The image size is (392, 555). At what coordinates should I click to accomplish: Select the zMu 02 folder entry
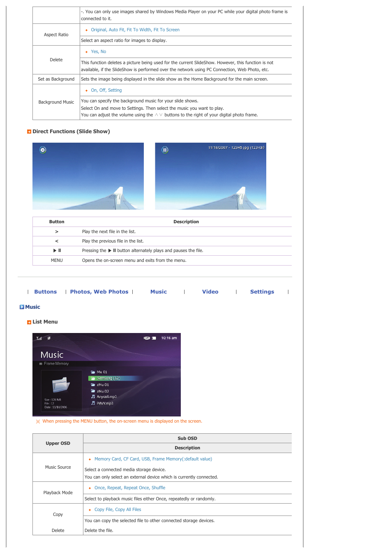pyautogui.click(x=100, y=391)
